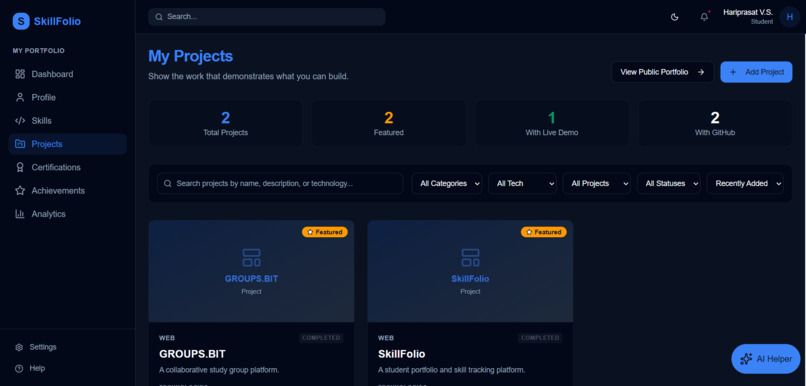
Task: Click the My Projects heading
Action: pyautogui.click(x=191, y=56)
